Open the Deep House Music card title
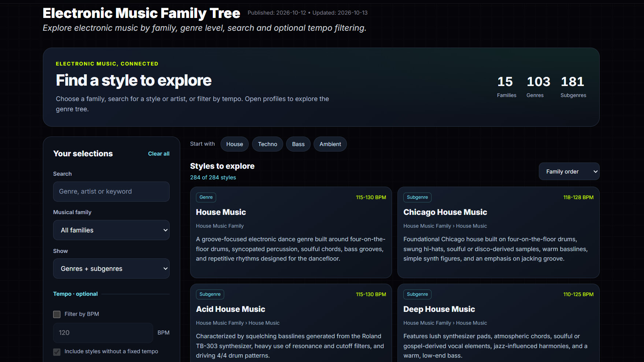Screen dimensions: 644x362 (439, 309)
